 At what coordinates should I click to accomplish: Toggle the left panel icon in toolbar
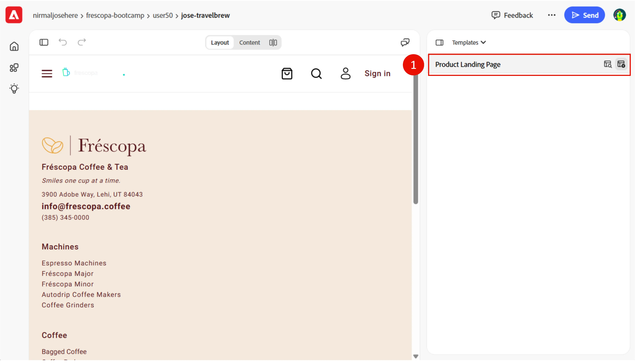tap(44, 42)
